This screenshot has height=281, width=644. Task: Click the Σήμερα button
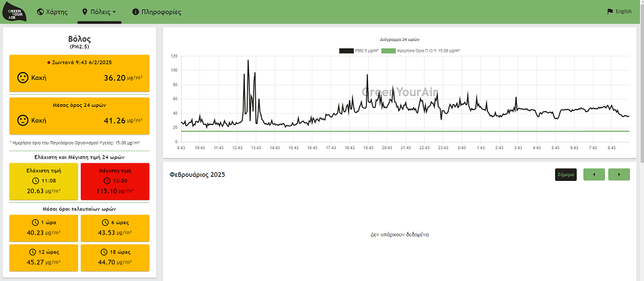click(x=565, y=174)
